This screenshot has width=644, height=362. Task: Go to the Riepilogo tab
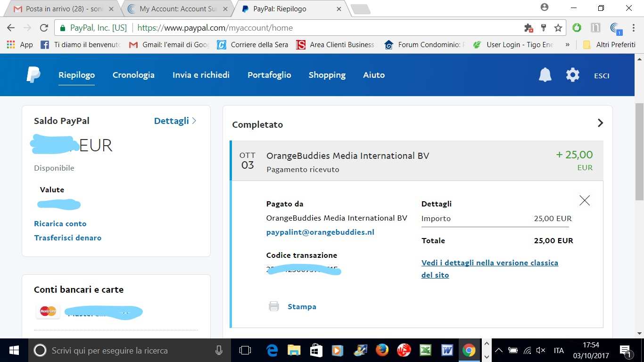pyautogui.click(x=76, y=75)
